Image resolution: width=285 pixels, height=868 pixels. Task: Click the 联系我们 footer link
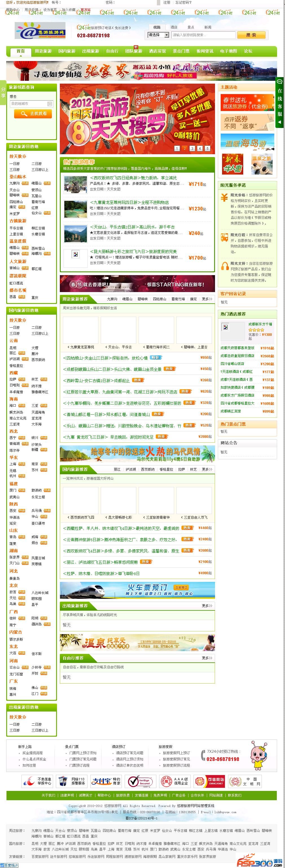click(x=234, y=795)
